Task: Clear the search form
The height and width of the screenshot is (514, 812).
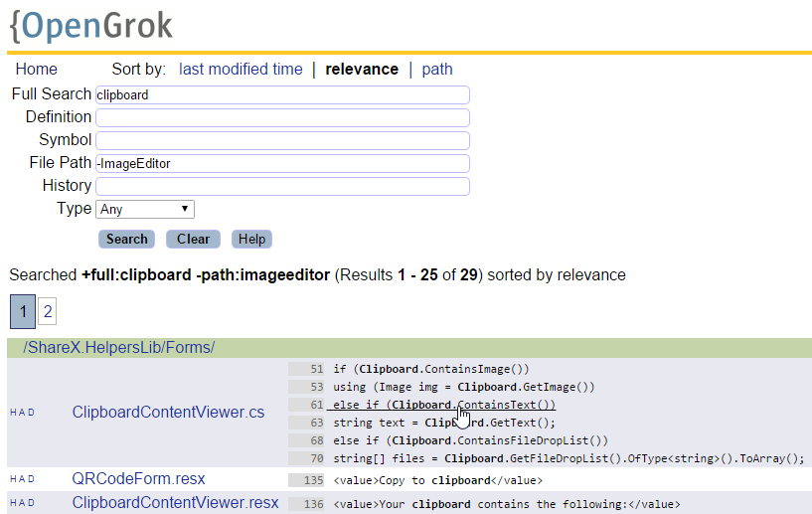Action: coord(193,239)
